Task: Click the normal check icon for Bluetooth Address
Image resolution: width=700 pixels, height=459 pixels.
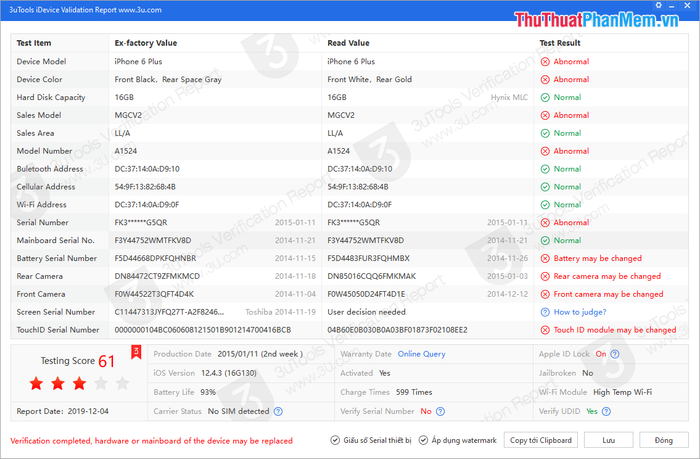Action: pos(545,169)
